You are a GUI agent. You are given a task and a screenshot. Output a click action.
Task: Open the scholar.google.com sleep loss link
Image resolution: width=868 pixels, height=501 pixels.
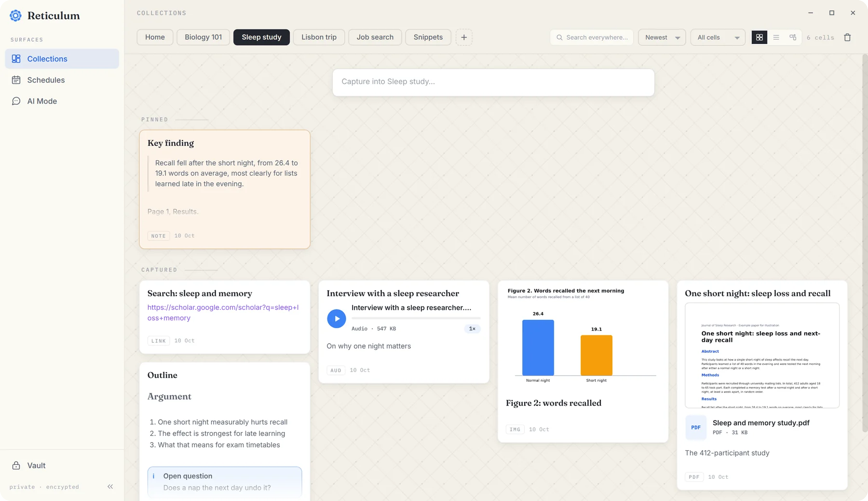(223, 313)
